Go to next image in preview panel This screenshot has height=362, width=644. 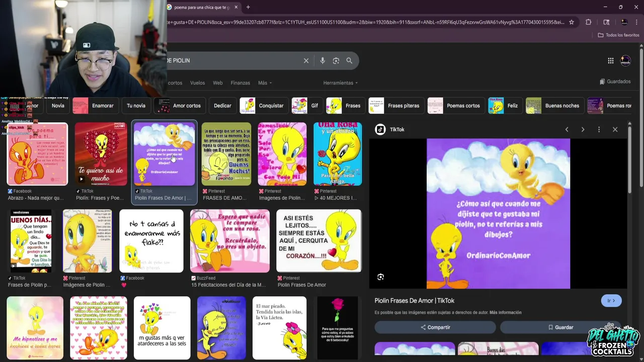click(x=583, y=130)
